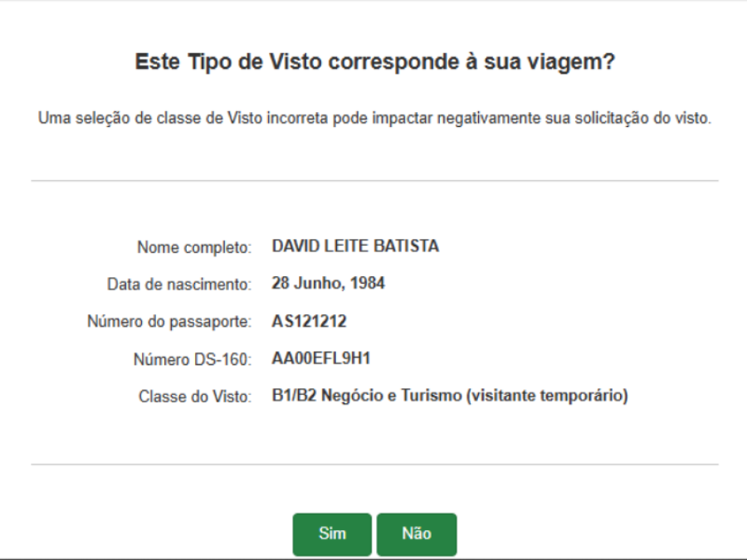Click the Sim button to confirm
This screenshot has height=560, width=747.
coord(332,534)
